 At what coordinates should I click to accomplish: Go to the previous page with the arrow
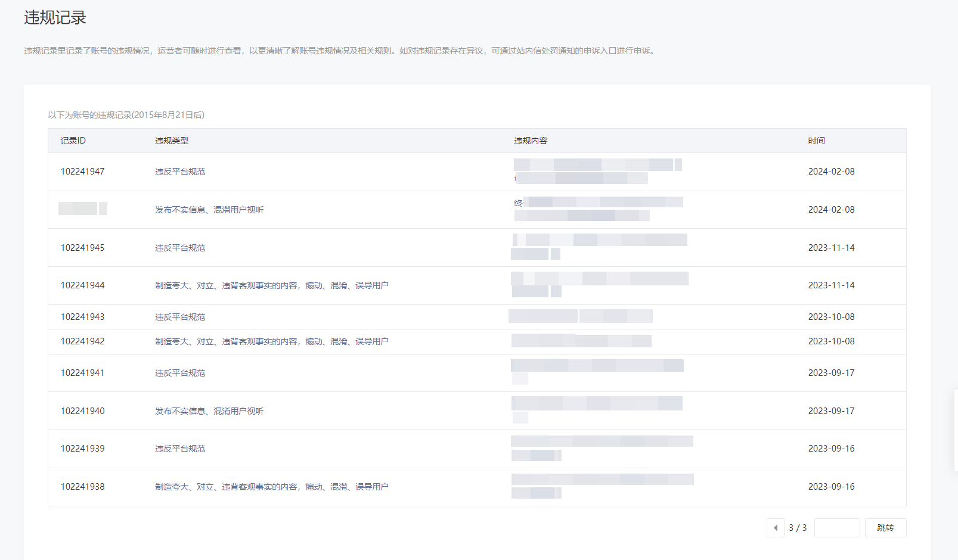[x=775, y=528]
